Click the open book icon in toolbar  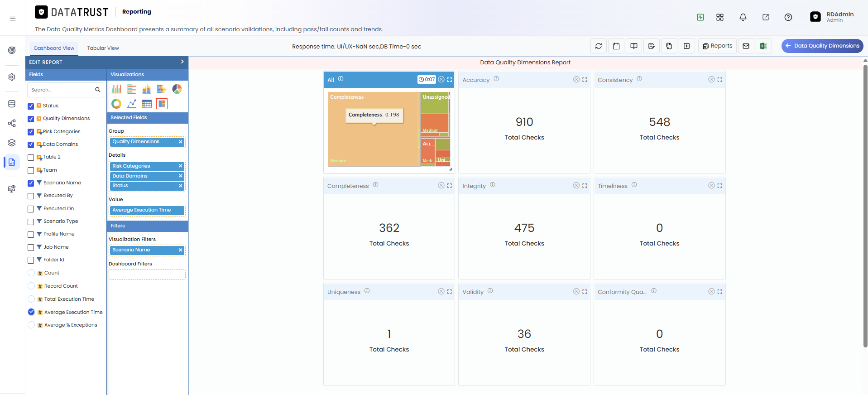(x=634, y=46)
